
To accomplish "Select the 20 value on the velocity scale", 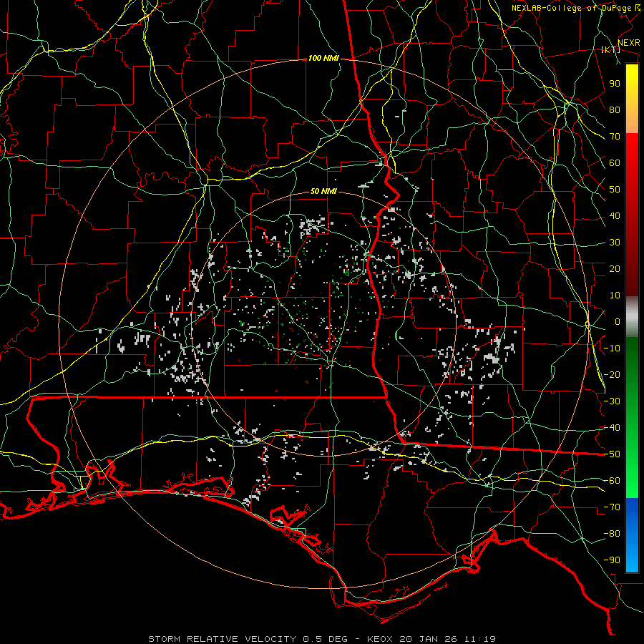I will pos(615,269).
